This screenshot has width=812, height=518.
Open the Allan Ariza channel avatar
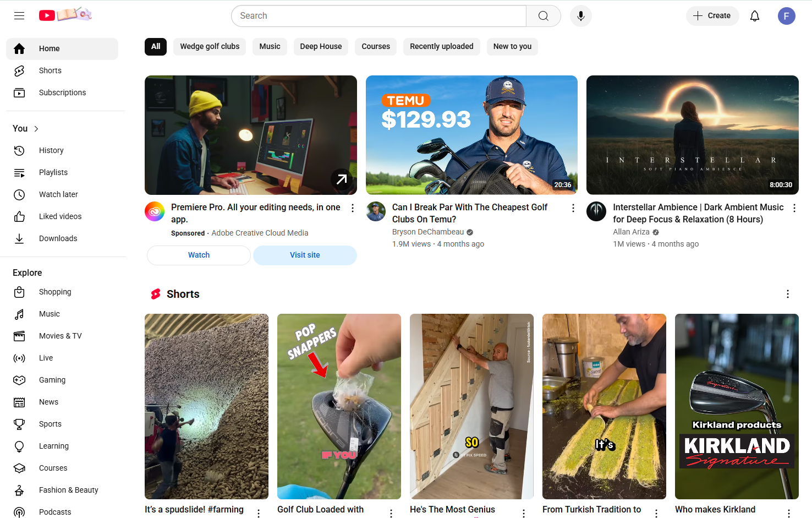tap(596, 211)
